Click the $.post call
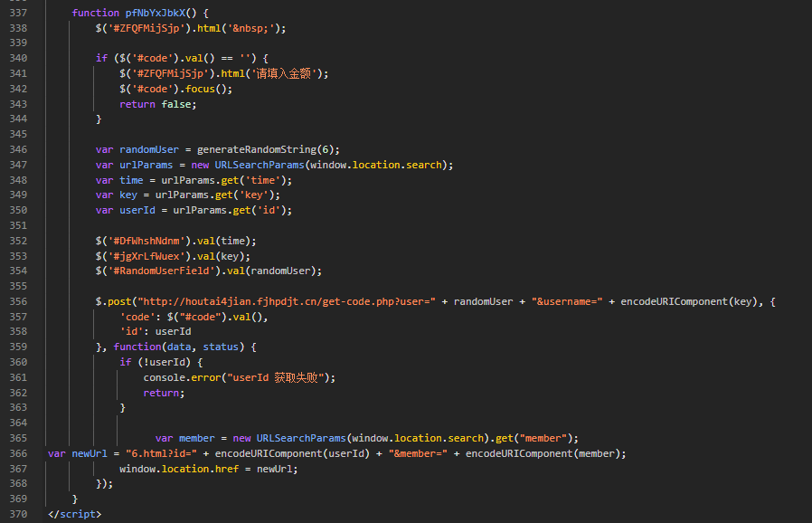Viewport: 812px width, 523px height. point(113,301)
